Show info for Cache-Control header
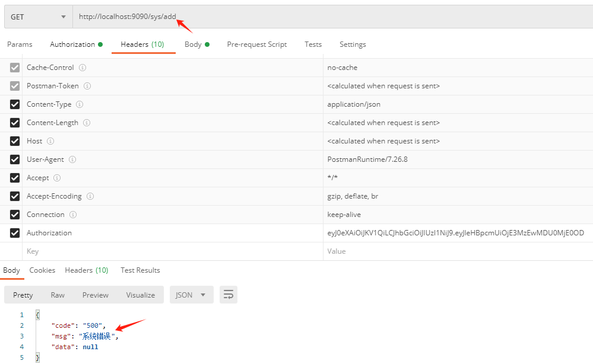The width and height of the screenshot is (593, 364). tap(83, 68)
